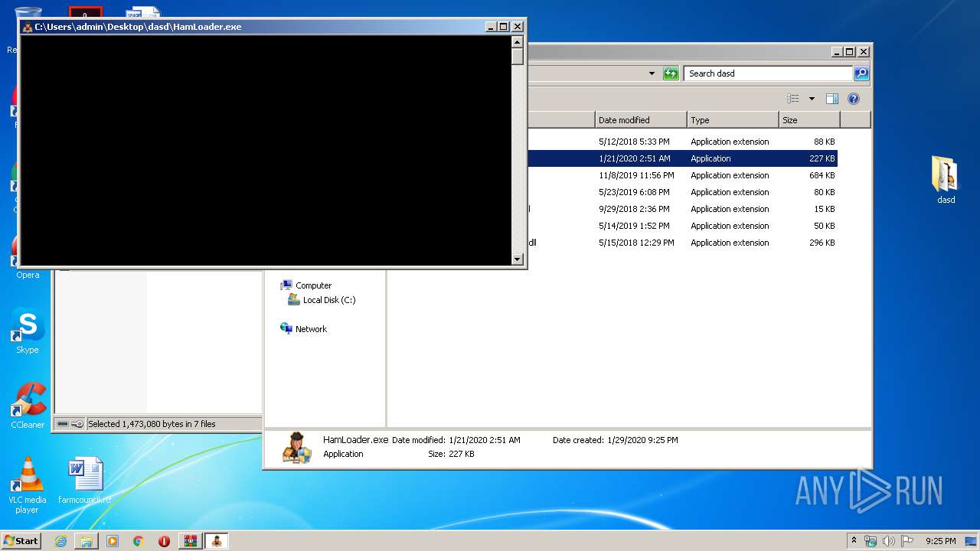Switch to the HamLoader taskbar button
The width and height of the screenshot is (980, 551).
pos(217,541)
